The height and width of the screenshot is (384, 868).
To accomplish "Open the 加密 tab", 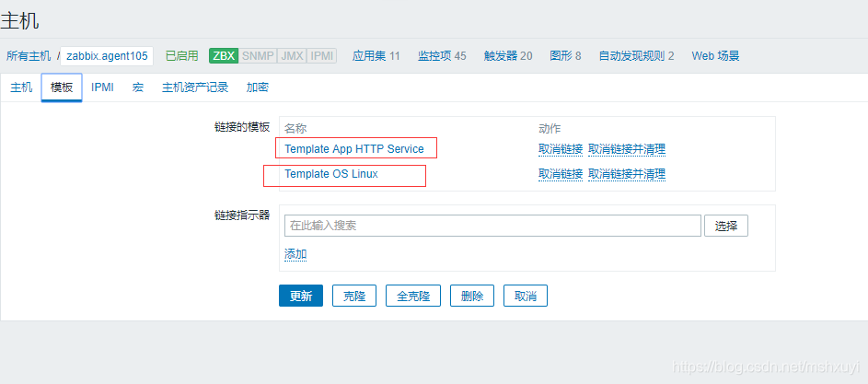I will tap(258, 87).
